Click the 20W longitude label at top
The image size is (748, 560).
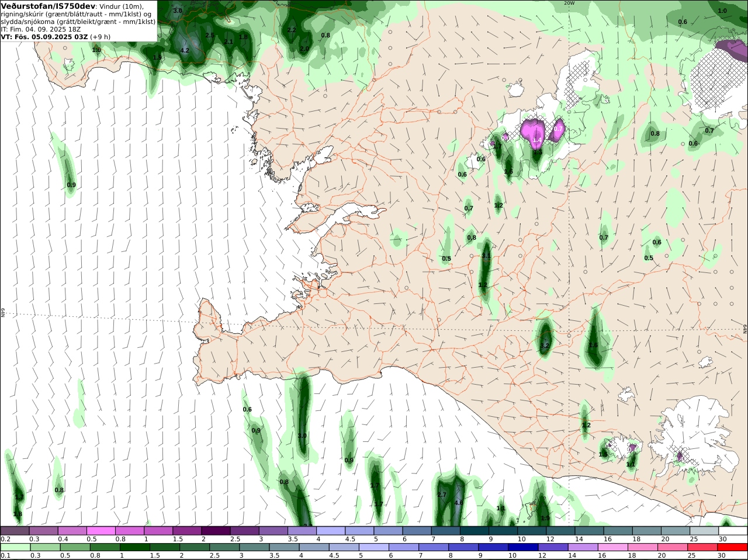pyautogui.click(x=569, y=2)
